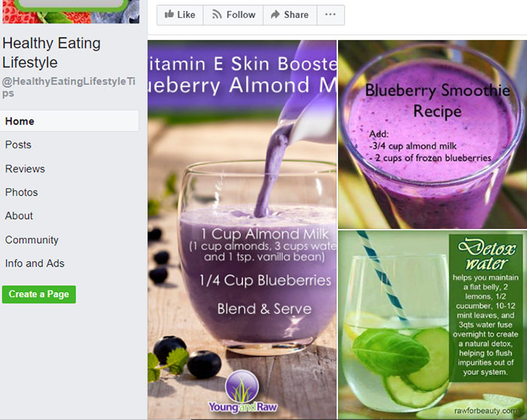Open the Community section
Image resolution: width=527 pixels, height=420 pixels.
click(32, 240)
